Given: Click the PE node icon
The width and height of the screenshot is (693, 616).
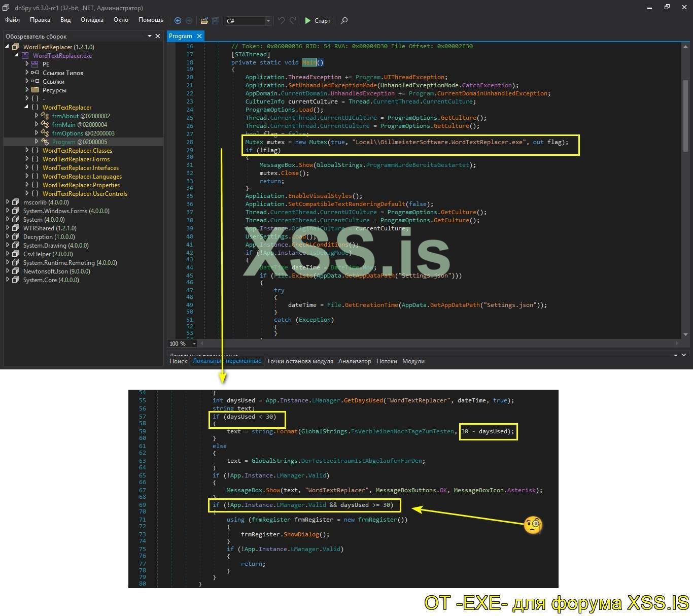Looking at the screenshot, I should tap(34, 64).
